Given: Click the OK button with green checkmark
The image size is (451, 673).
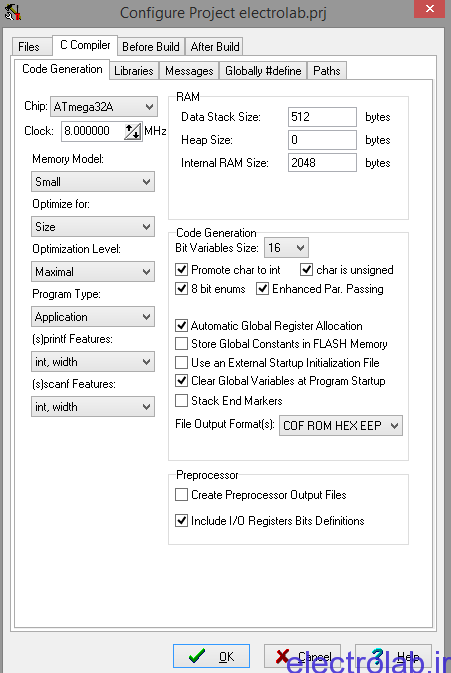Looking at the screenshot, I should click(212, 656).
